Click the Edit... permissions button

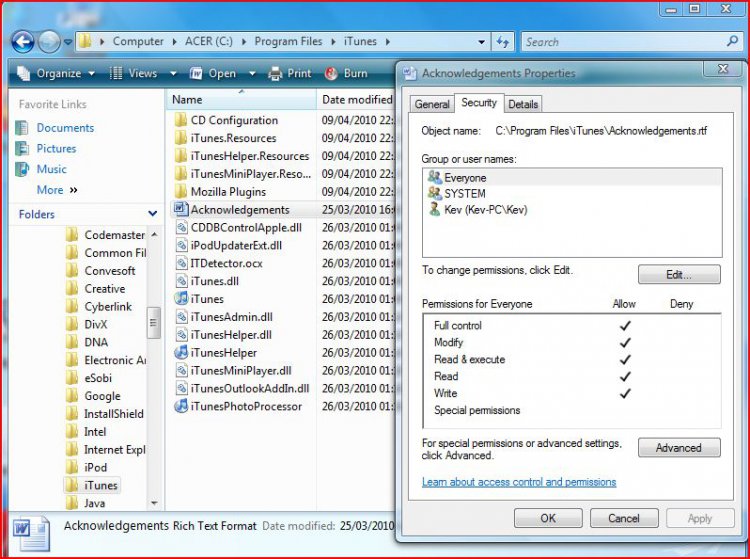[x=679, y=274]
